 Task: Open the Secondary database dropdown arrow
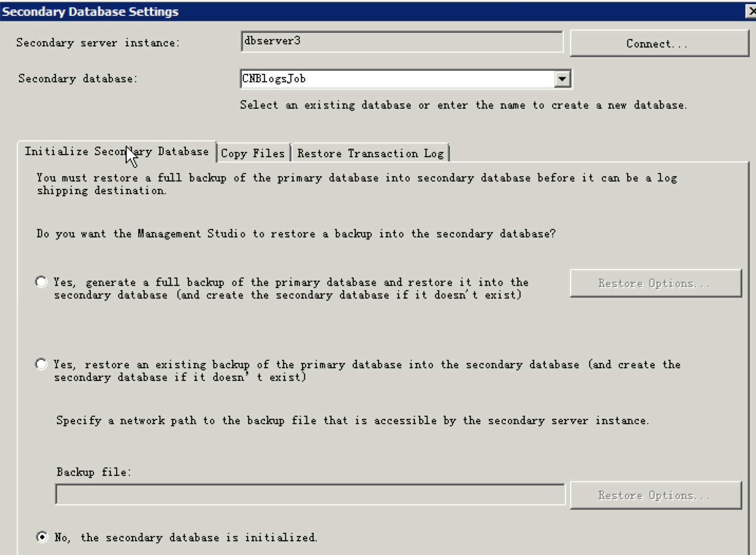coord(562,79)
